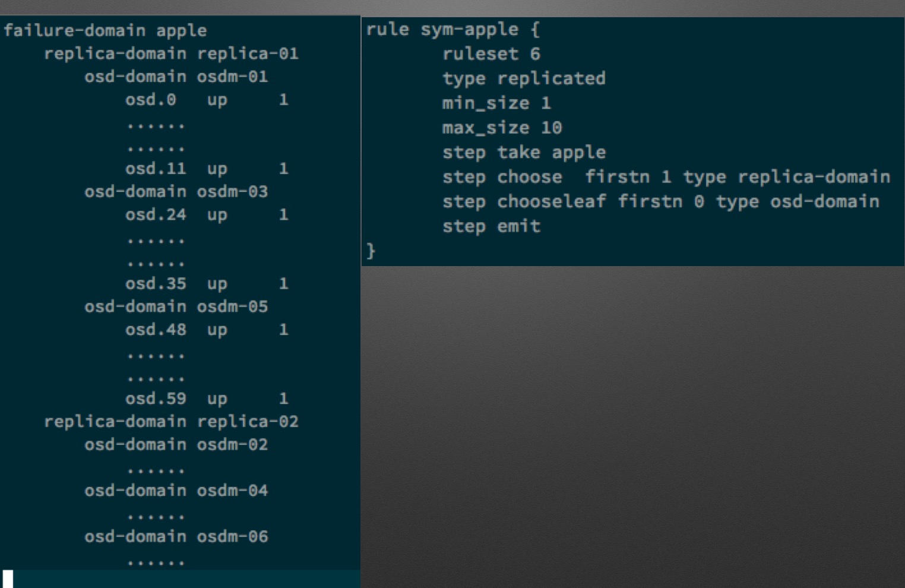Click the osd.24 row
The height and width of the screenshot is (588, 905).
click(x=207, y=214)
